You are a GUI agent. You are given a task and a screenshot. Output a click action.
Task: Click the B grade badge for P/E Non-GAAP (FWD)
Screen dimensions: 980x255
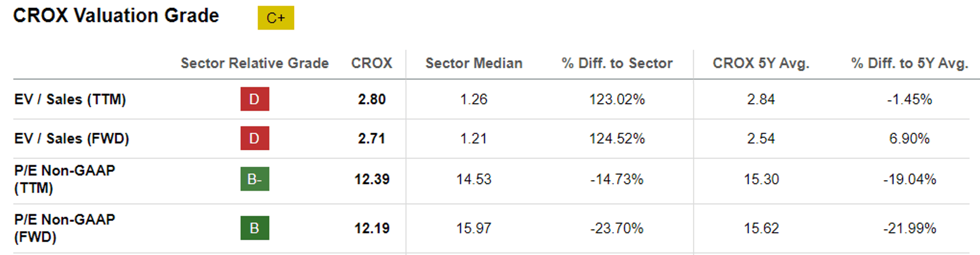point(255,228)
